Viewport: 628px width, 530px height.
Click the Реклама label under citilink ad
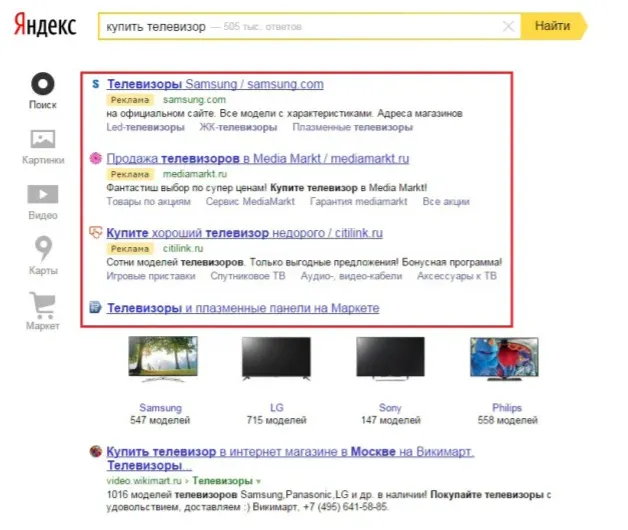tap(130, 249)
